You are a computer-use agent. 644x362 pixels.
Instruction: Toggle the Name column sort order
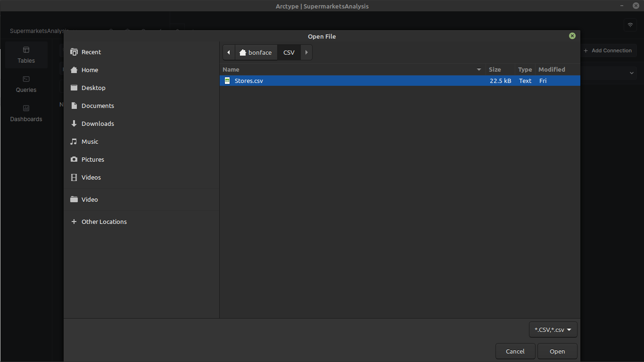[478, 69]
